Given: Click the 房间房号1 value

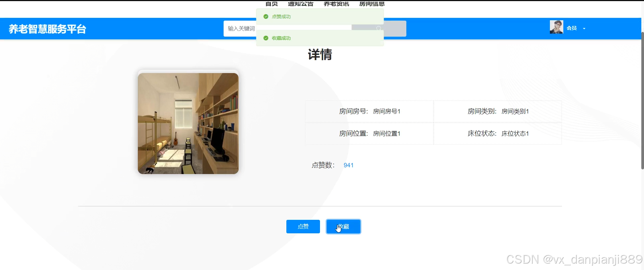Looking at the screenshot, I should pyautogui.click(x=387, y=111).
